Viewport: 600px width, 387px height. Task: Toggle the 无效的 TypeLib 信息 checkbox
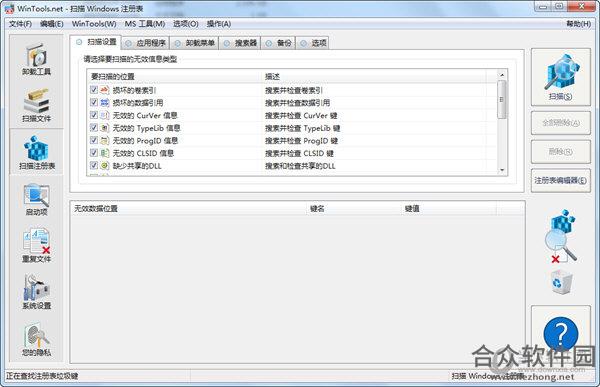pos(94,128)
